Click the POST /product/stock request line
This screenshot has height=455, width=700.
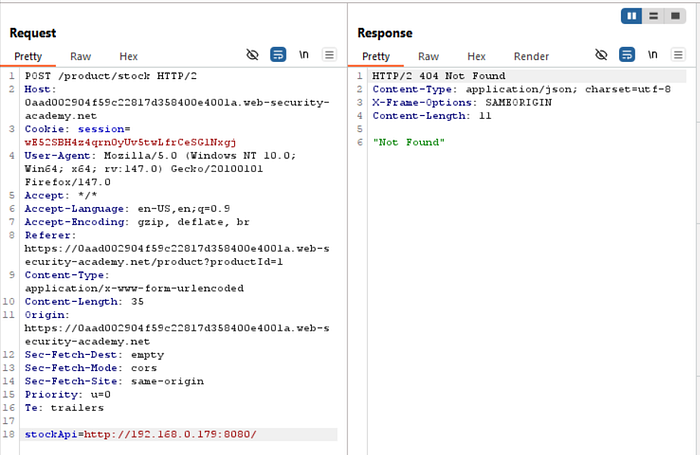click(x=111, y=76)
